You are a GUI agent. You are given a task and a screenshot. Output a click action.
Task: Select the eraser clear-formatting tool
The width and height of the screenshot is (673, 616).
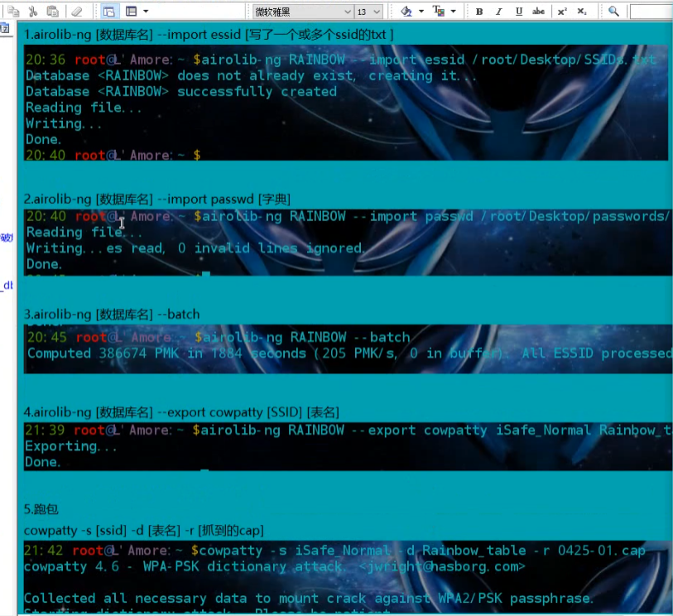pyautogui.click(x=76, y=12)
